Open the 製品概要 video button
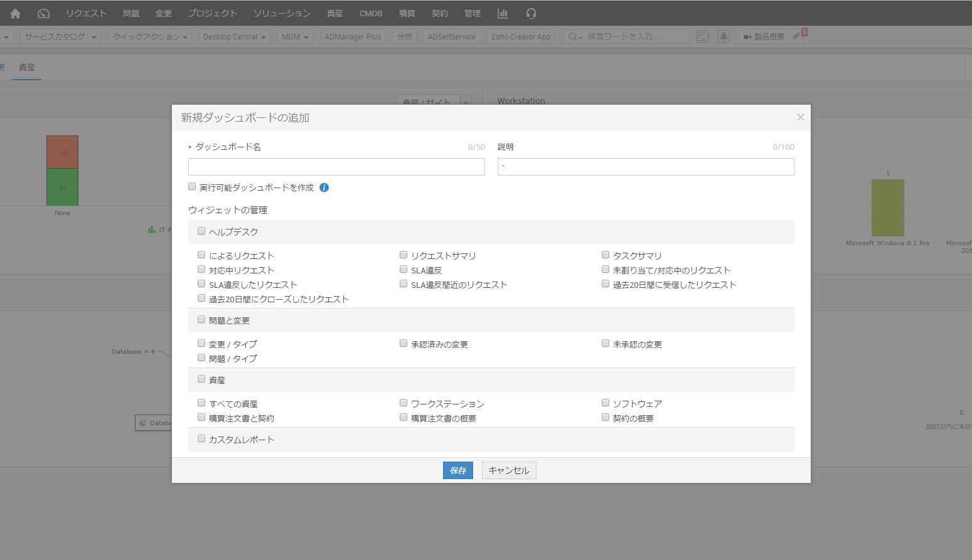The width and height of the screenshot is (972, 560). 764,36
